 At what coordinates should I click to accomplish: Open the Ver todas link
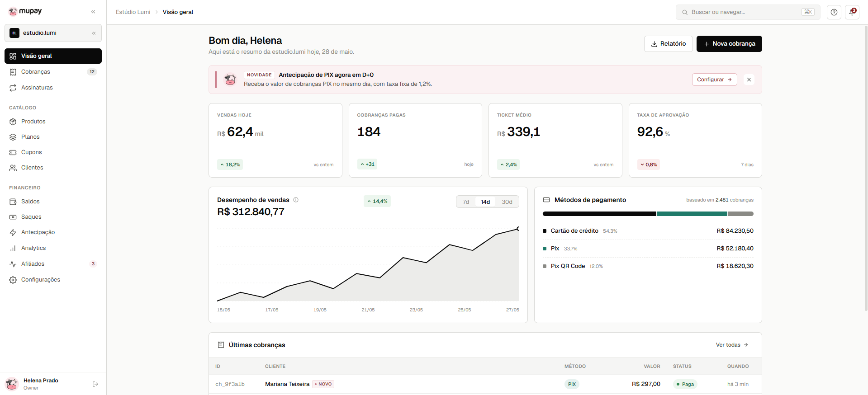click(732, 345)
